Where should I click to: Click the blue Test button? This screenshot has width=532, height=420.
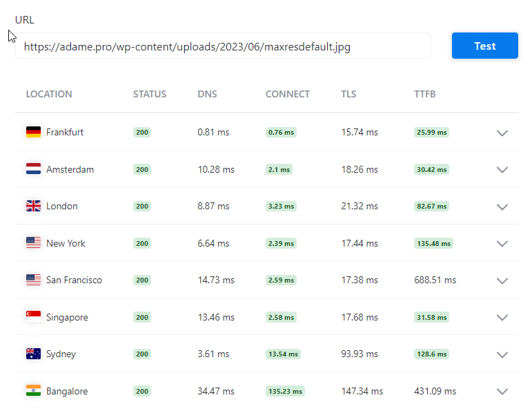tap(484, 46)
